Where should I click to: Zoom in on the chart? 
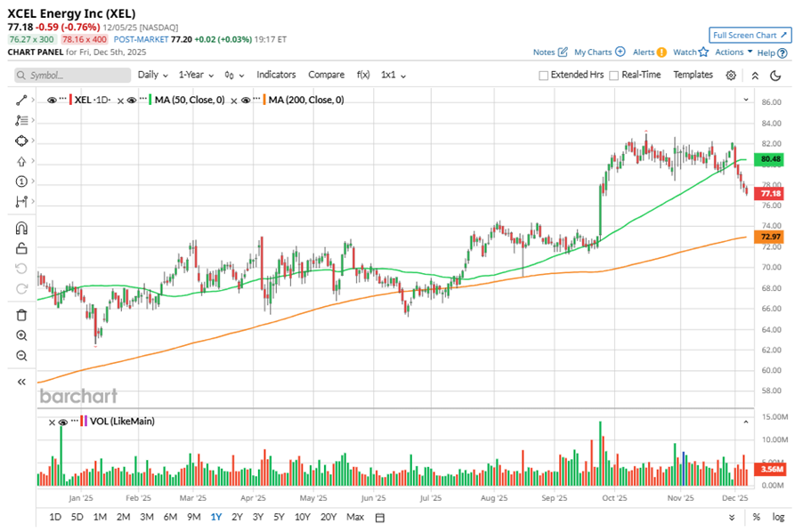(21, 335)
